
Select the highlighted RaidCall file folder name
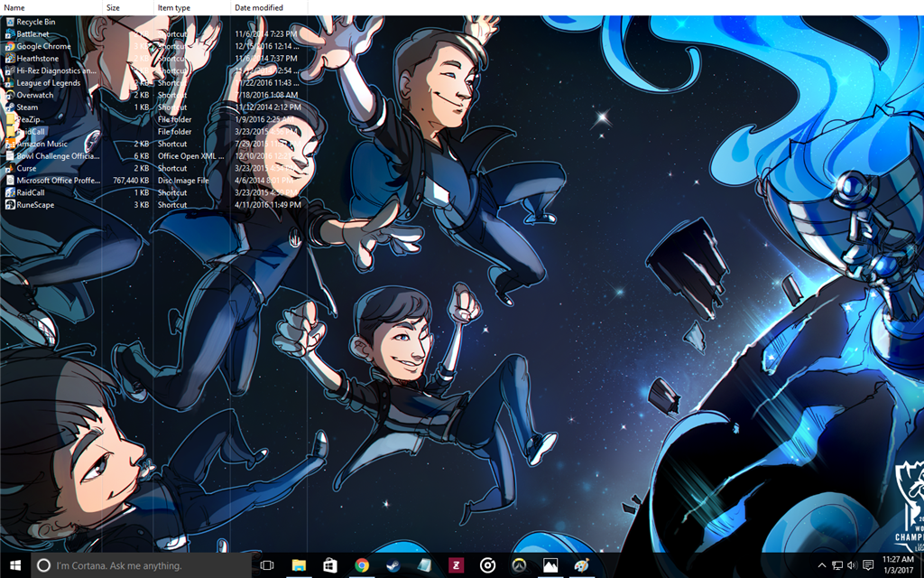coord(31,132)
